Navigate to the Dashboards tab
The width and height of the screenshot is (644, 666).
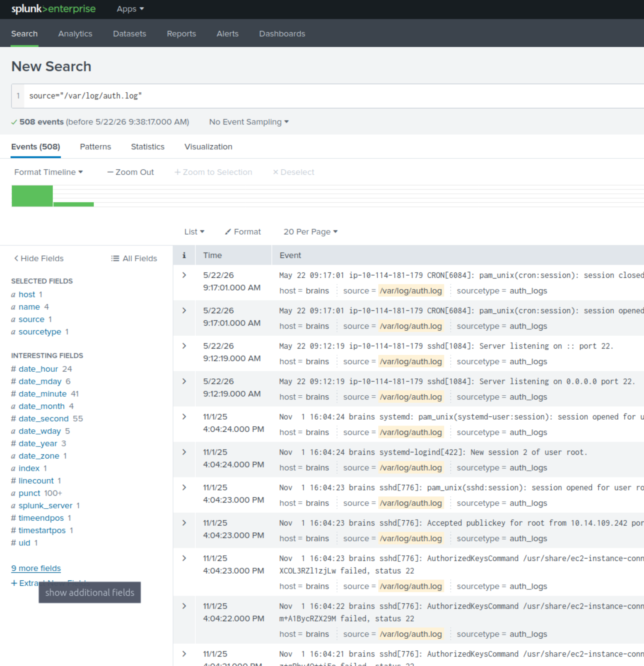point(282,34)
